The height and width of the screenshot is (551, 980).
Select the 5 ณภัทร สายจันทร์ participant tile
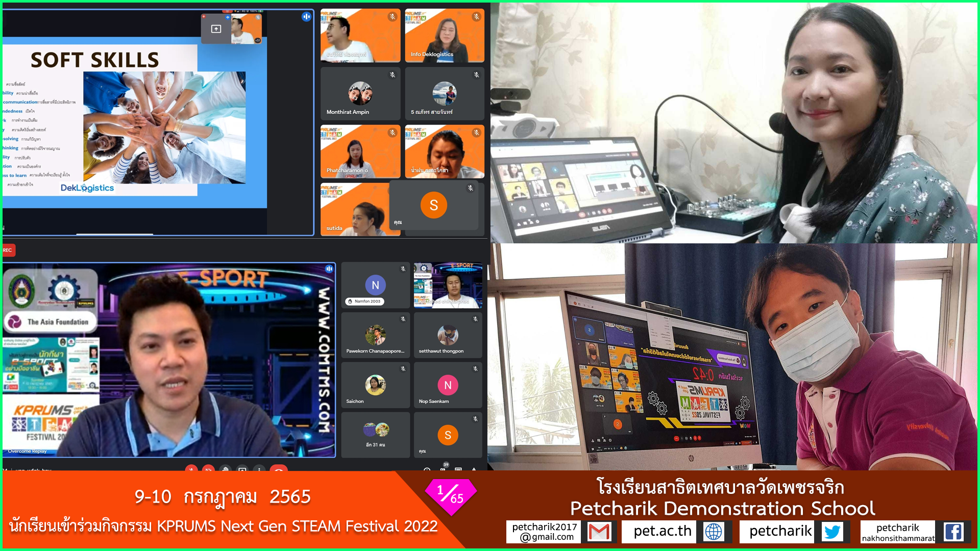(x=445, y=93)
